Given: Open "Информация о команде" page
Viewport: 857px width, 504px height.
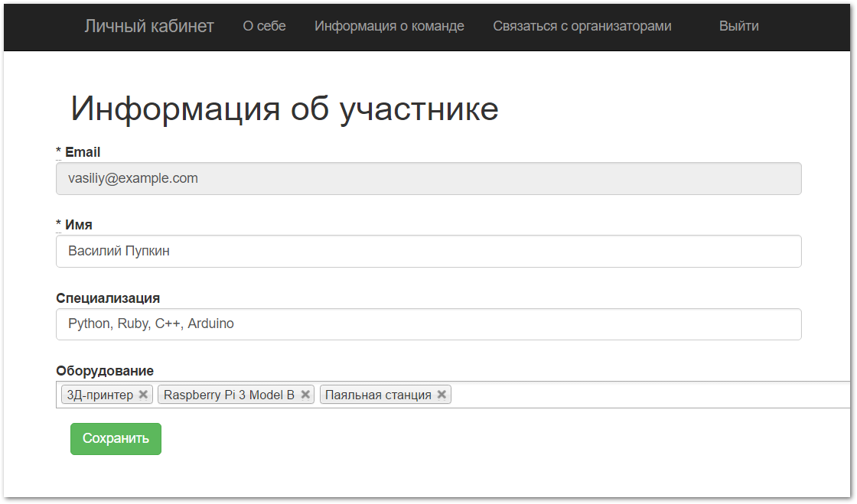Looking at the screenshot, I should 388,25.
